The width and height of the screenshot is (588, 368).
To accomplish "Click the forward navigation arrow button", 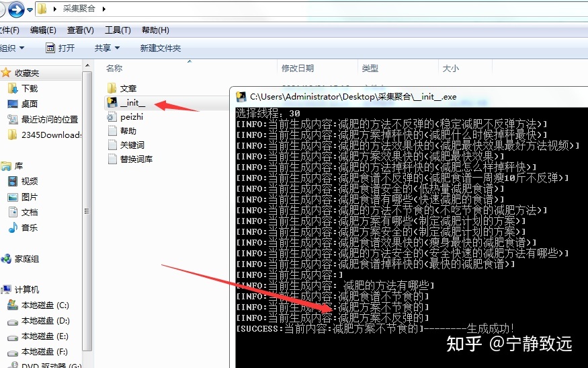I will [x=16, y=9].
